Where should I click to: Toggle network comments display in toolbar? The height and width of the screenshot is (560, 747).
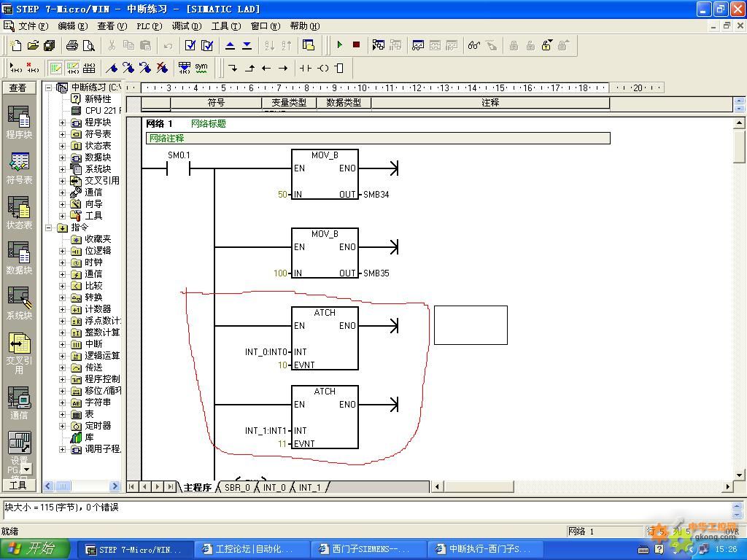pyautogui.click(x=73, y=68)
